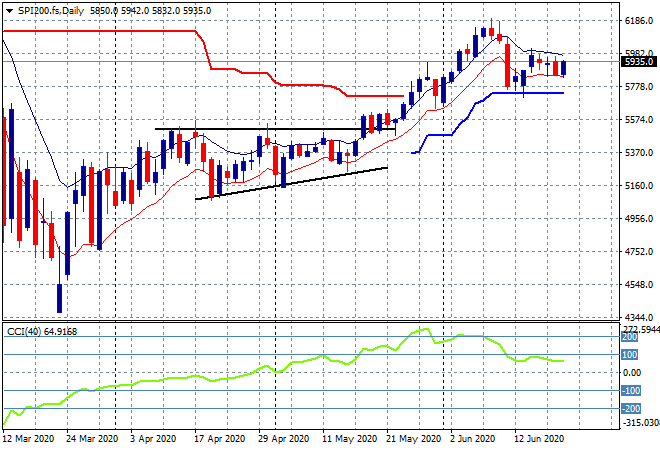This screenshot has width=660, height=450.
Task: Click the 24 Mar 2020 date label
Action: [x=92, y=439]
